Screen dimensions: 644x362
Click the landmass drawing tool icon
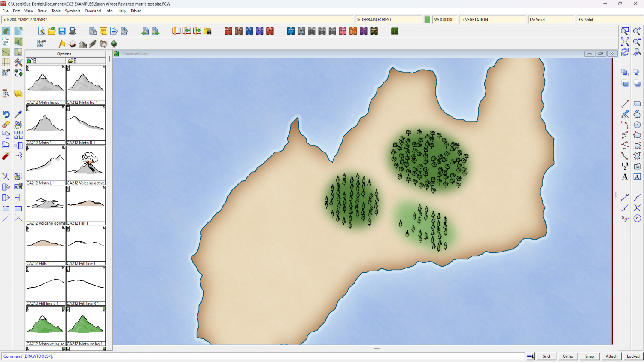pos(6,31)
